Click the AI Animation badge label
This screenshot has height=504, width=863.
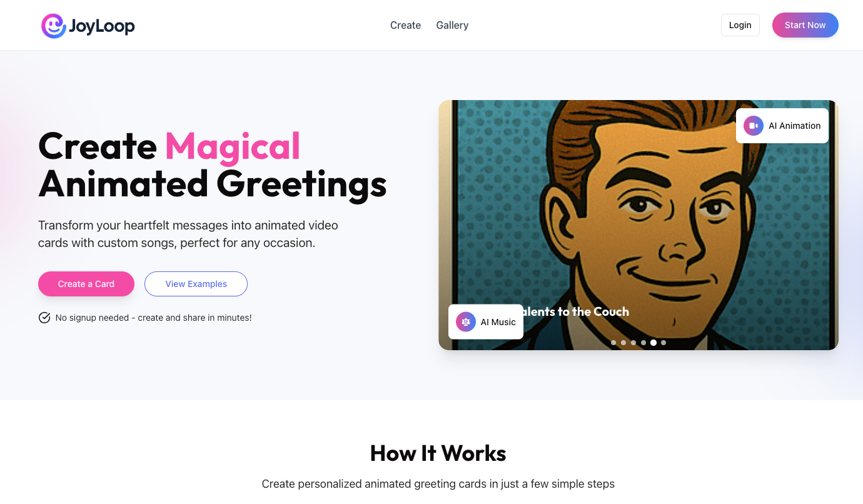[794, 126]
